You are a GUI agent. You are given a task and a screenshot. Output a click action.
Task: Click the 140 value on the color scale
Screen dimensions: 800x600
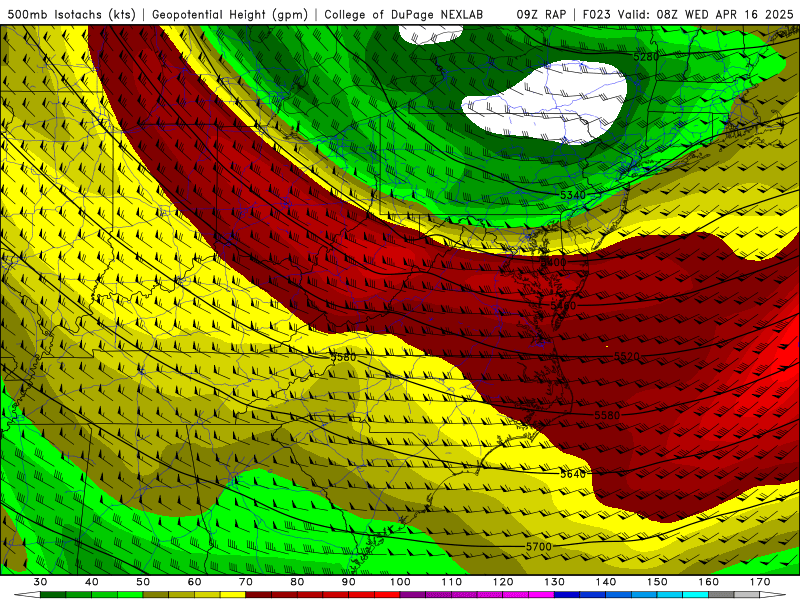pyautogui.click(x=606, y=582)
